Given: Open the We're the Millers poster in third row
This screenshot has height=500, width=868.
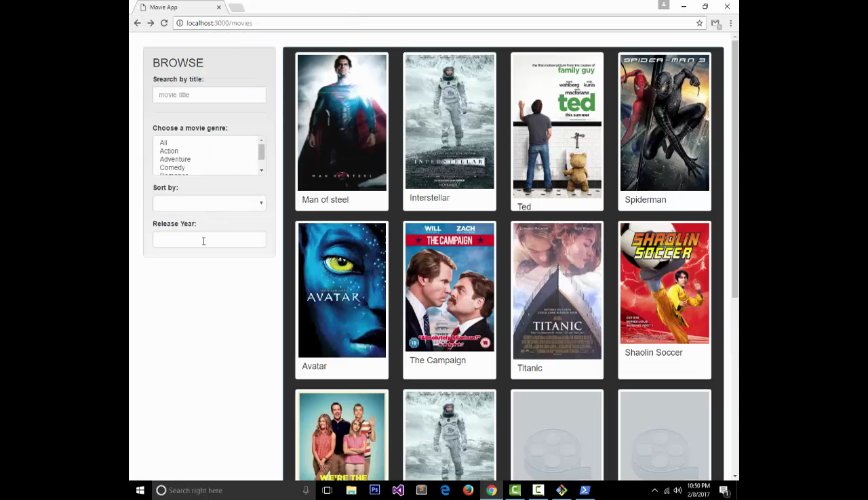Looking at the screenshot, I should 342,436.
